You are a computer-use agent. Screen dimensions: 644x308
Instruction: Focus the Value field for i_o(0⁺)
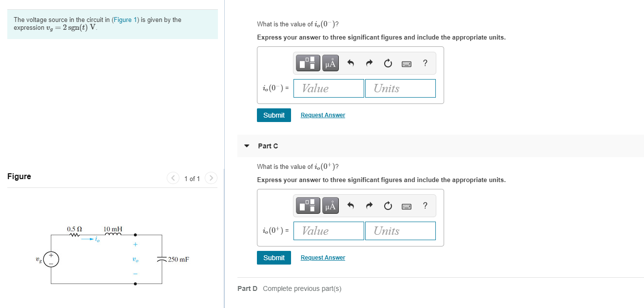pyautogui.click(x=329, y=231)
